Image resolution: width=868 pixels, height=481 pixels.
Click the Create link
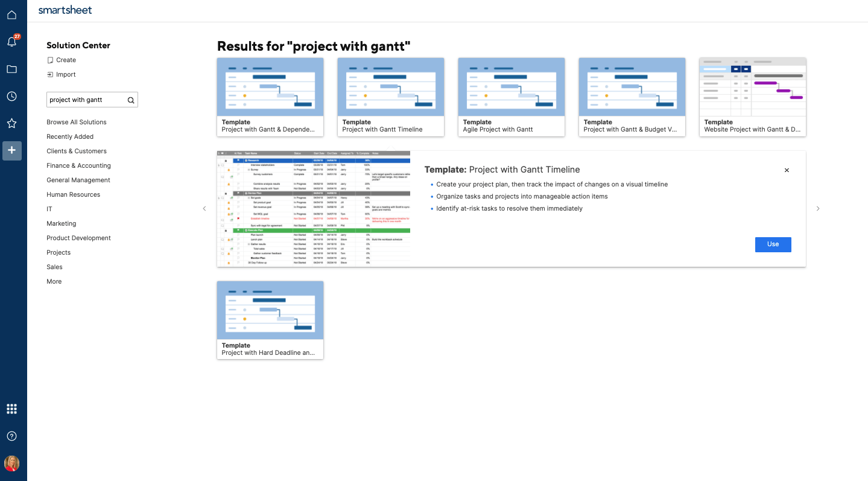66,60
